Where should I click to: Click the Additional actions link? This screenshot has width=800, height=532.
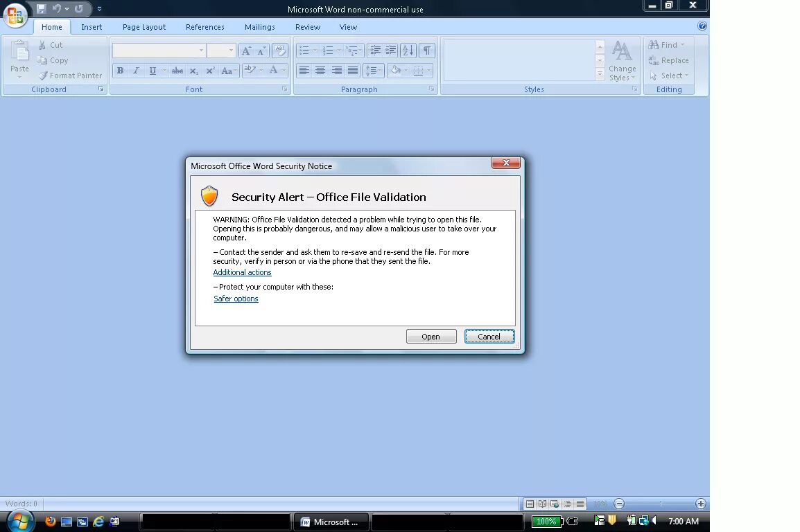[242, 272]
